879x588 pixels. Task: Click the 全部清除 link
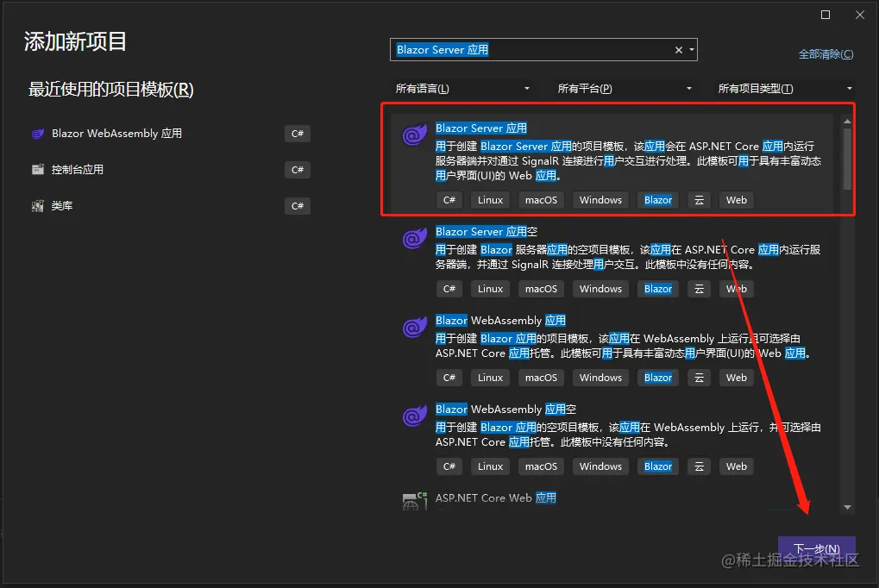pos(826,54)
